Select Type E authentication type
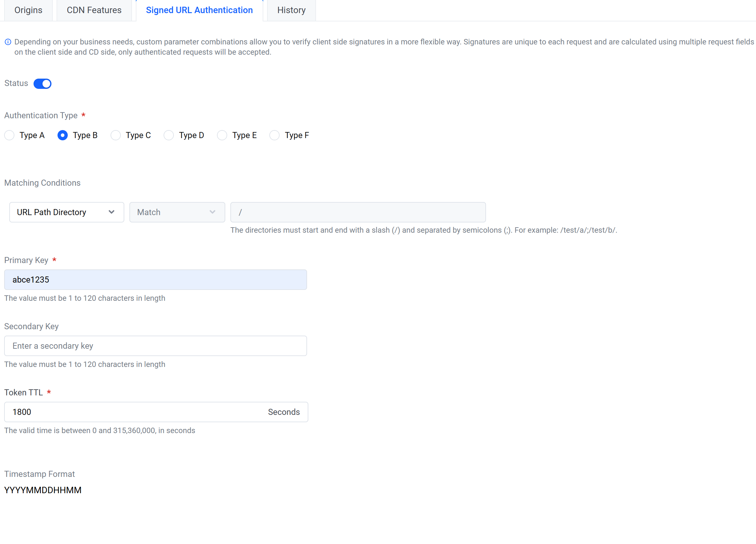This screenshot has width=756, height=544. [x=222, y=135]
